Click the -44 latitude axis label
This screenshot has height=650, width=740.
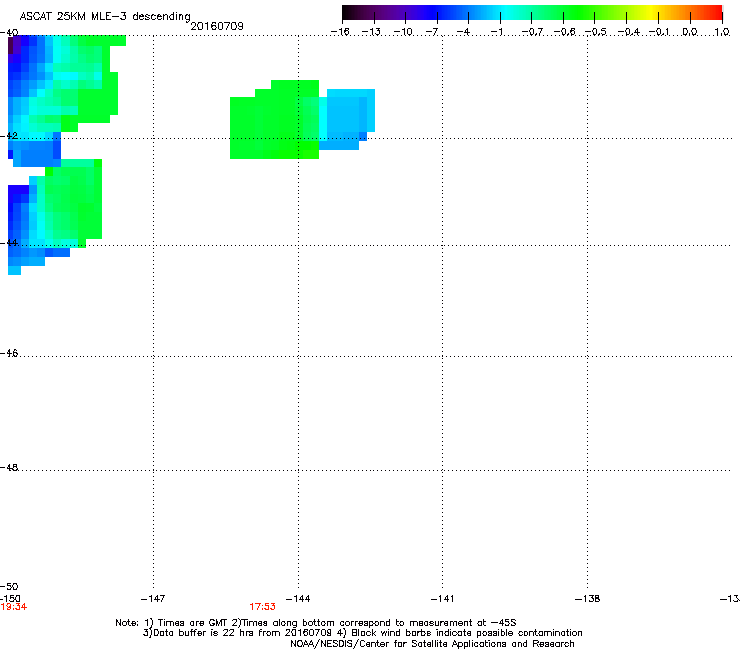(9, 243)
